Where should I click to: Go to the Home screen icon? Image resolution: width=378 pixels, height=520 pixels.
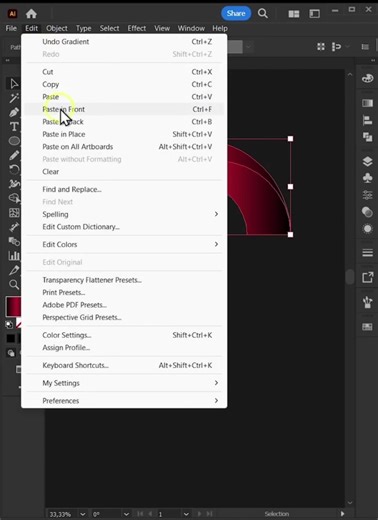(31, 14)
